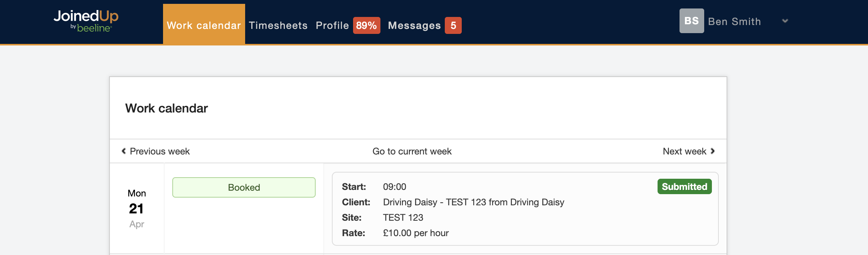This screenshot has height=255, width=868.
Task: Click the JoinedUp by Beeline logo
Action: click(x=86, y=21)
